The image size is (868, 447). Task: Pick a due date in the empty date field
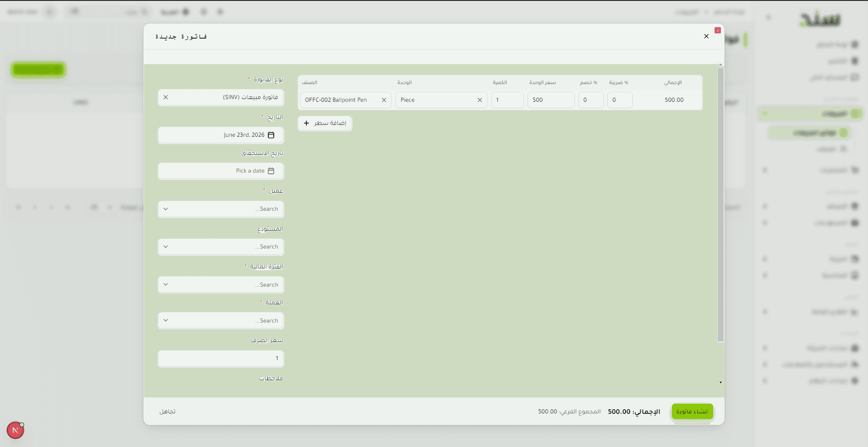point(221,171)
